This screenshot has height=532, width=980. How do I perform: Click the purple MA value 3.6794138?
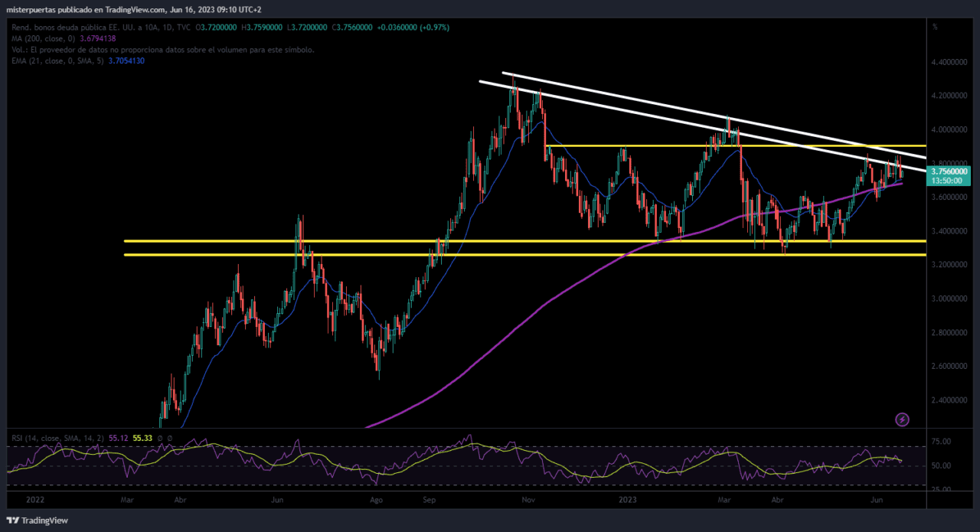(x=98, y=38)
